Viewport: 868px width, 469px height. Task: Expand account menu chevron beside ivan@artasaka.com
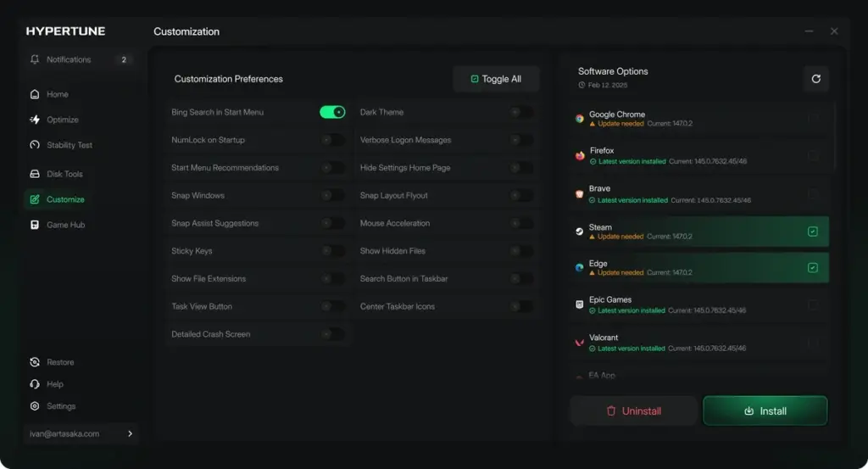(x=130, y=433)
